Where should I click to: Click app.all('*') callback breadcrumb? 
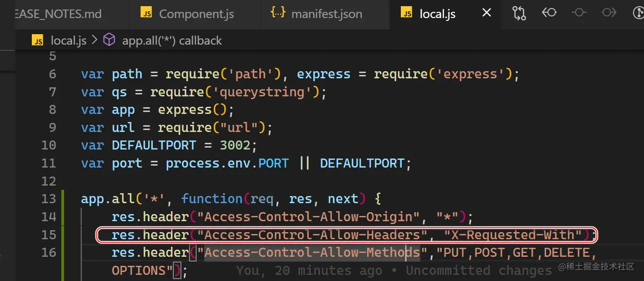click(172, 41)
